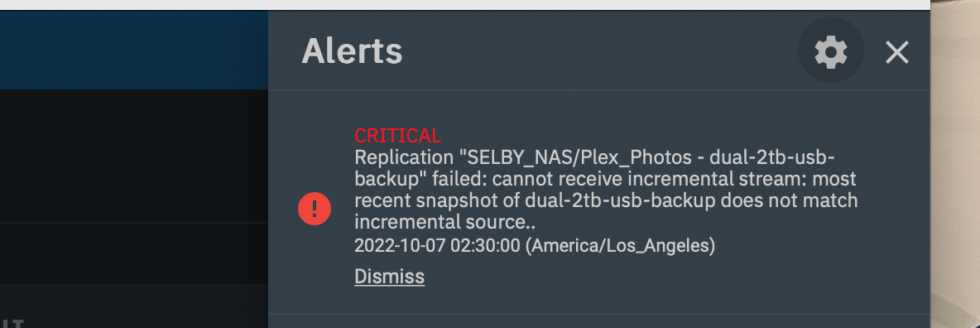Close the Alerts panel with X
This screenshot has width=980, height=328.
(897, 52)
